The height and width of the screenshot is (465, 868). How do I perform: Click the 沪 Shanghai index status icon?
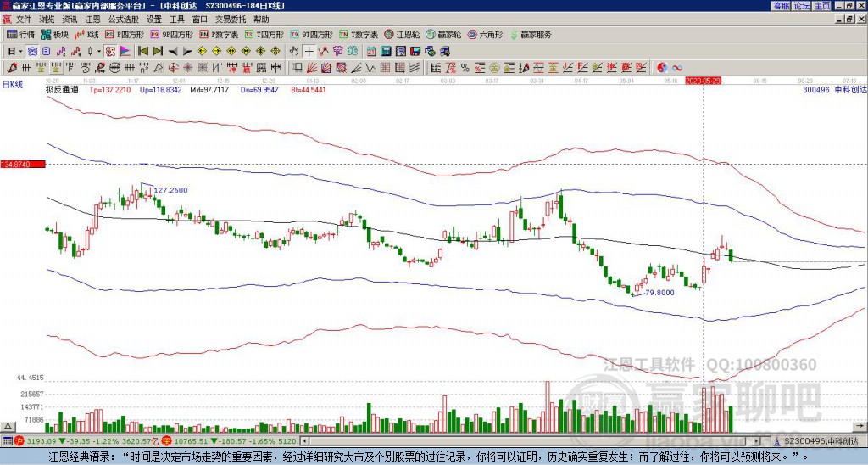[19, 441]
